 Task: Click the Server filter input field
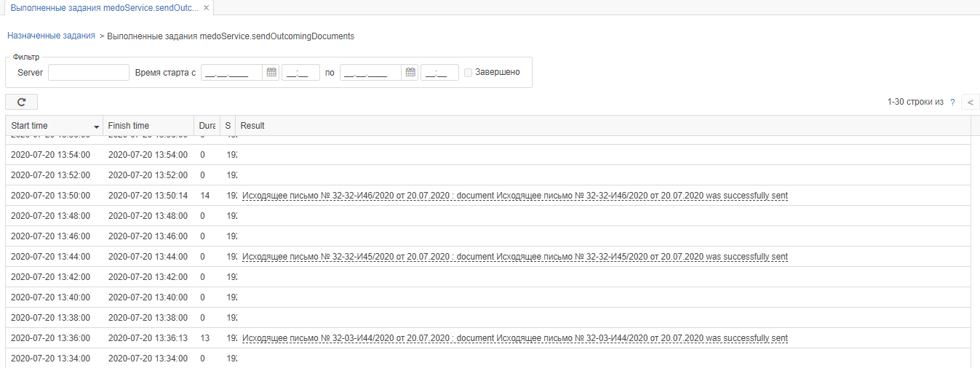(x=89, y=73)
